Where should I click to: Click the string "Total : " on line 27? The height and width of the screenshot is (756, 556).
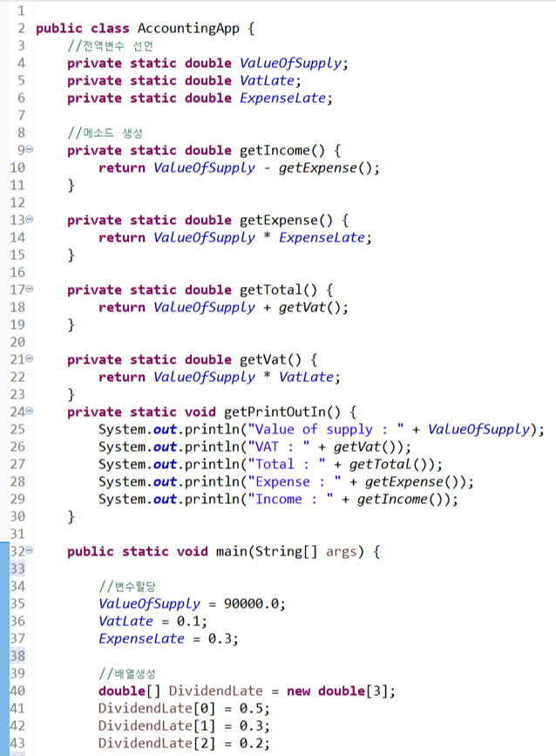pos(287,464)
